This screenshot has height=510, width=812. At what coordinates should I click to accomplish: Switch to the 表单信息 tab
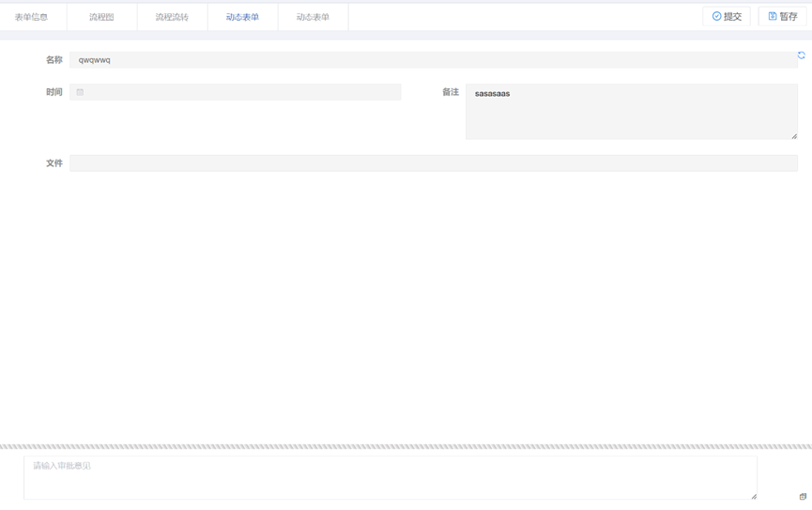(x=31, y=17)
